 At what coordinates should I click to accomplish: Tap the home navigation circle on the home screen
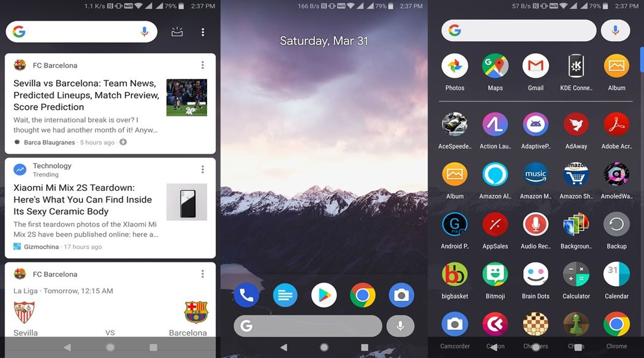(324, 347)
